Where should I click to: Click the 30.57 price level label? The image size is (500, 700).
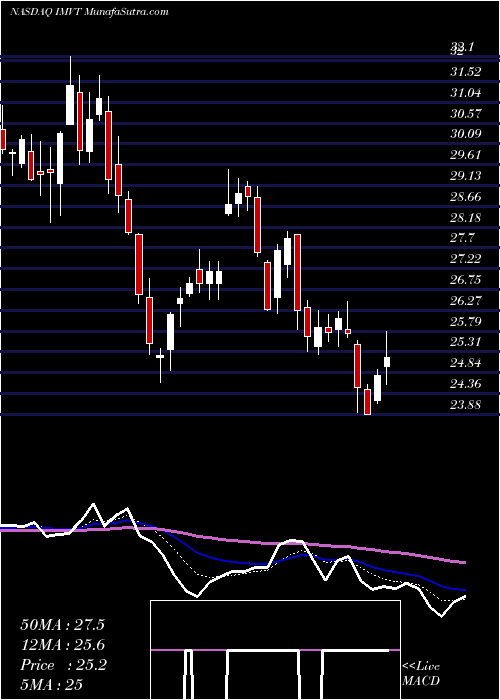click(466, 114)
